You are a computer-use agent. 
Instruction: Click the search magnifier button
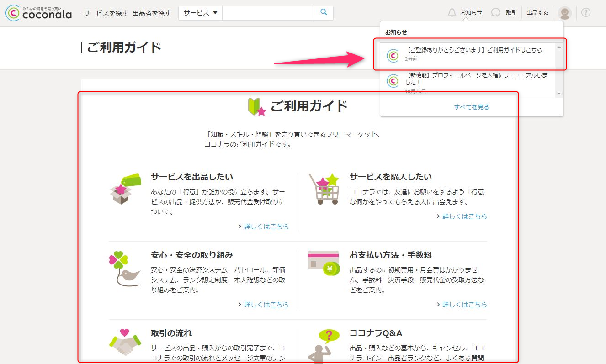[324, 13]
